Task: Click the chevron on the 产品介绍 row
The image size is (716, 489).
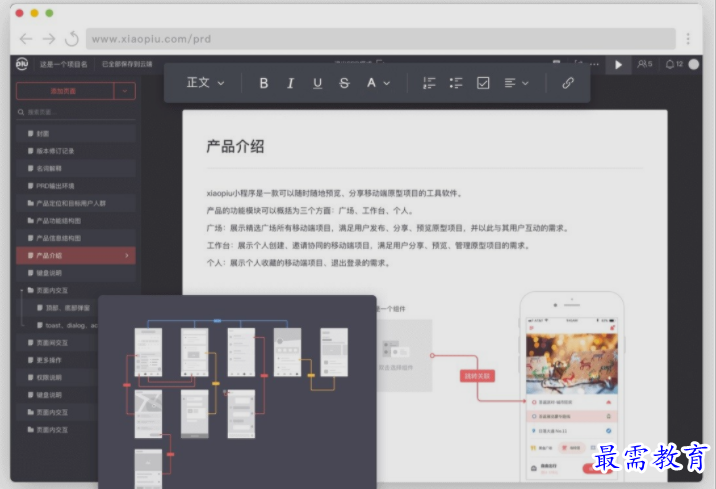Action: coord(127,255)
